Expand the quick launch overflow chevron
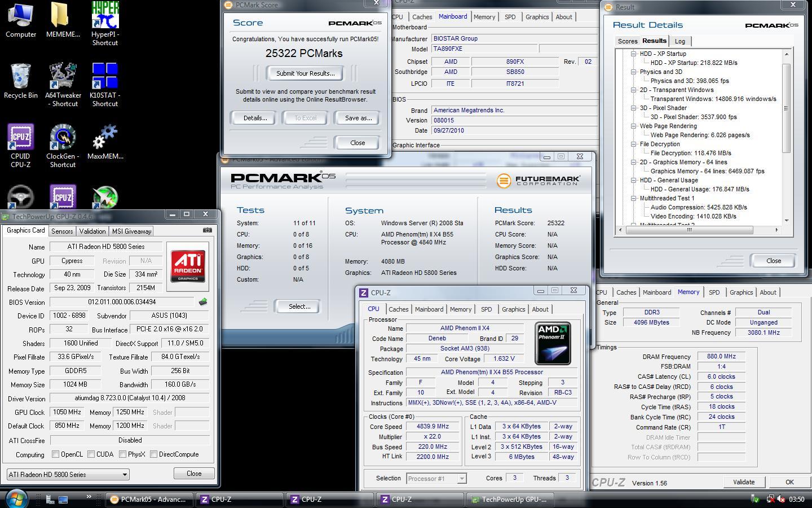This screenshot has height=508, width=812. [89, 497]
